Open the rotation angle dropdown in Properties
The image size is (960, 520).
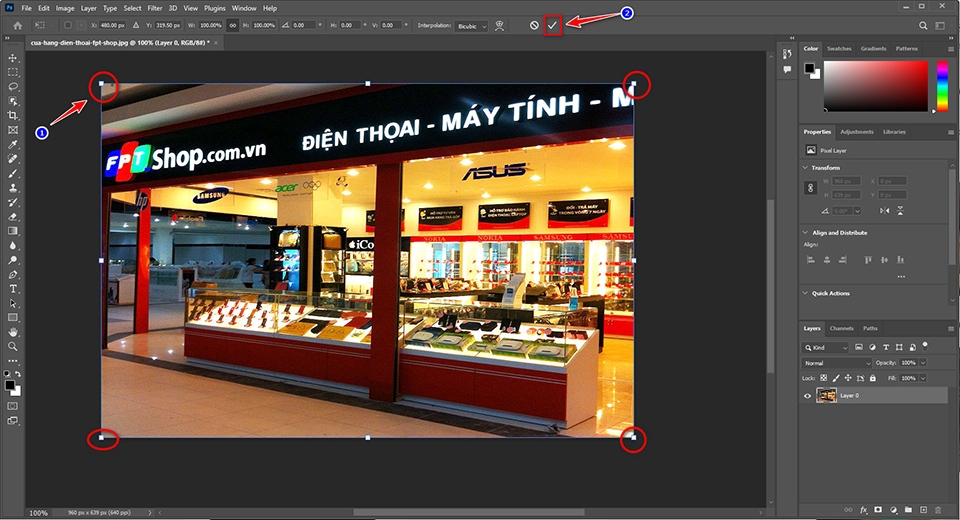click(857, 210)
